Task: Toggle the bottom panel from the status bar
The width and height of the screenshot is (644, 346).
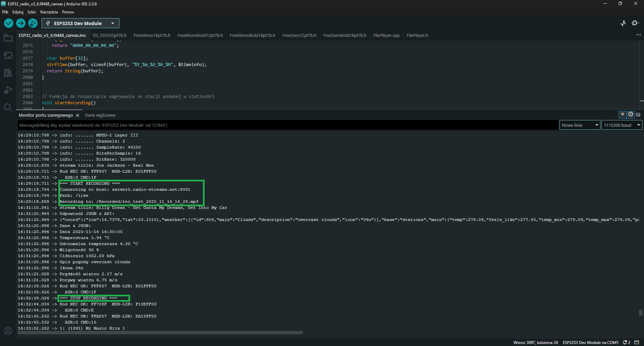Action: point(637,342)
